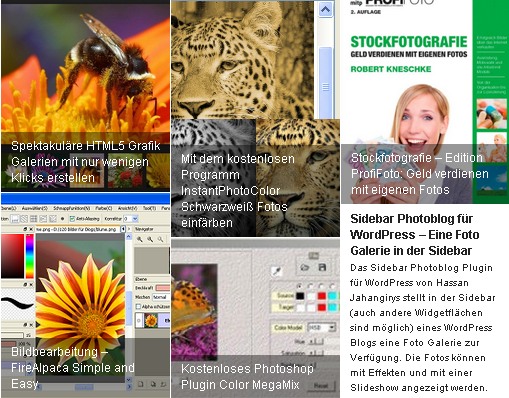Click third magnifier icon in Navigator panel

(x=161, y=239)
